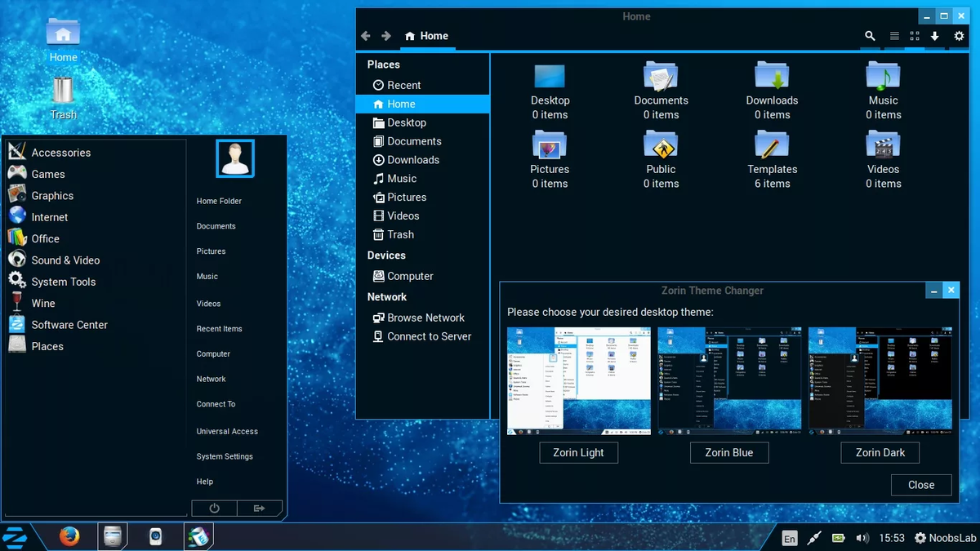
Task: Open Sound & Video category in start menu
Action: (x=96, y=260)
